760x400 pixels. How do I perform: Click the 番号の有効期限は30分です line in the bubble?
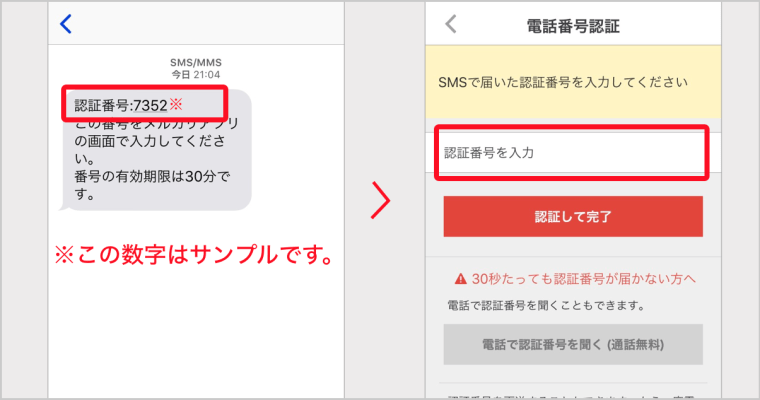(152, 185)
